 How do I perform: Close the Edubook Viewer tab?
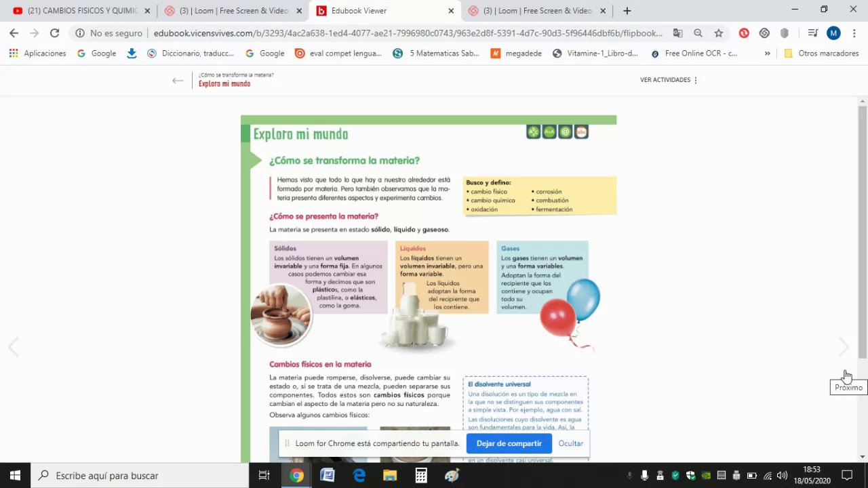click(451, 11)
